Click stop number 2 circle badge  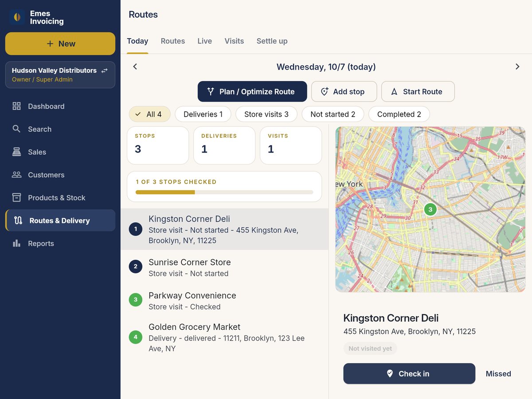click(136, 266)
